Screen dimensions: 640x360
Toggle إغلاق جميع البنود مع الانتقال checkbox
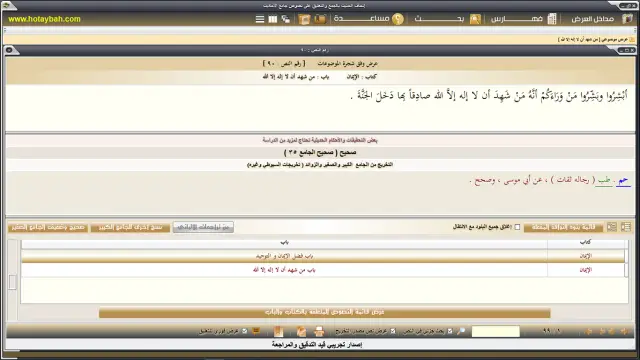point(517,227)
